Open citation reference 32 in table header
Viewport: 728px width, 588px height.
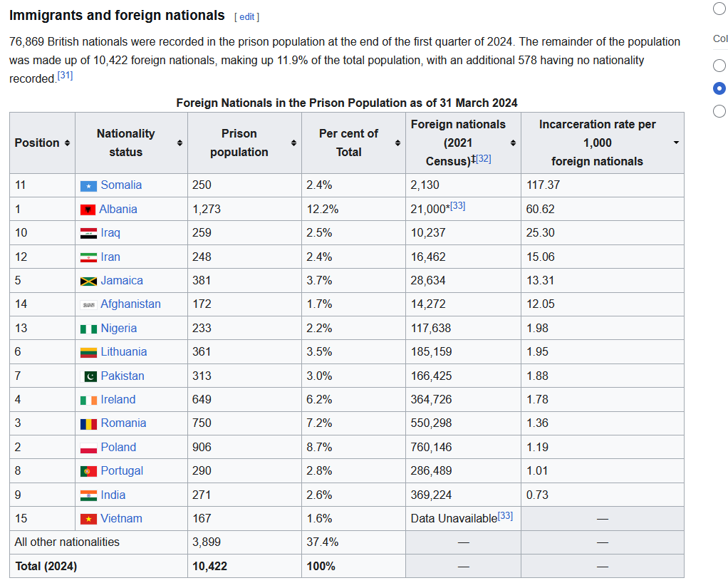[x=484, y=158]
